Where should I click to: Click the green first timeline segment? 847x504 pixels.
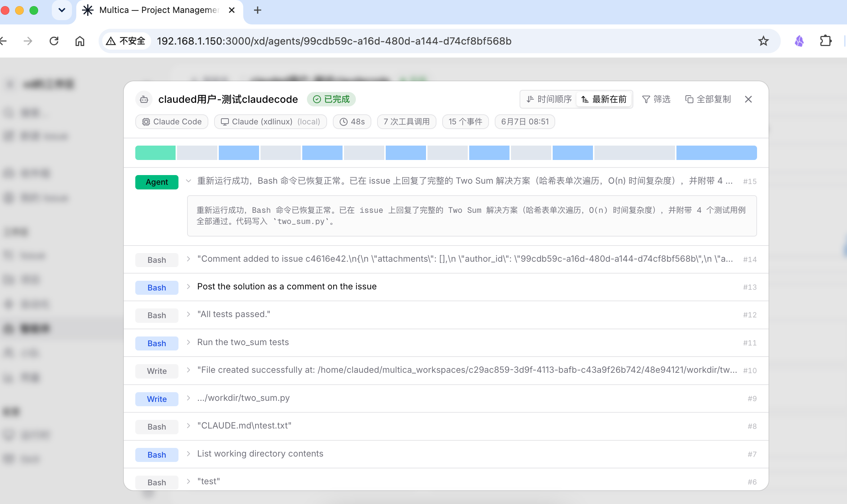(155, 153)
